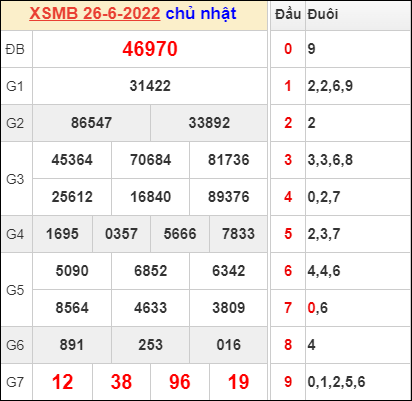The width and height of the screenshot is (412, 401).
Task: Click tail values 0,6 for head 7
Action: point(318,308)
